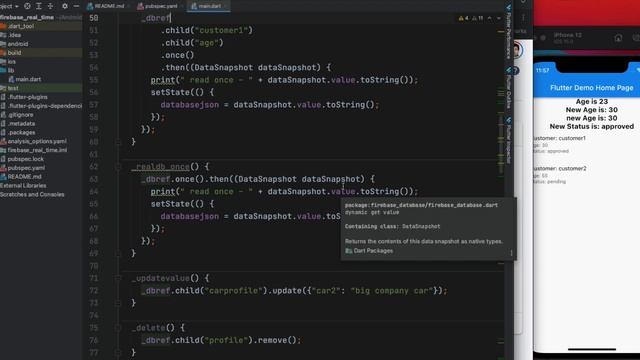The width and height of the screenshot is (640, 360).
Task: Click the _readdb_once method name
Action: pyautogui.click(x=160, y=167)
